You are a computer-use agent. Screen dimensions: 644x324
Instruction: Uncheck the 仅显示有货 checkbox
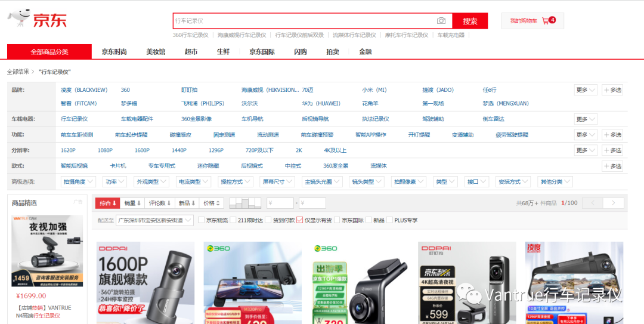(x=299, y=220)
